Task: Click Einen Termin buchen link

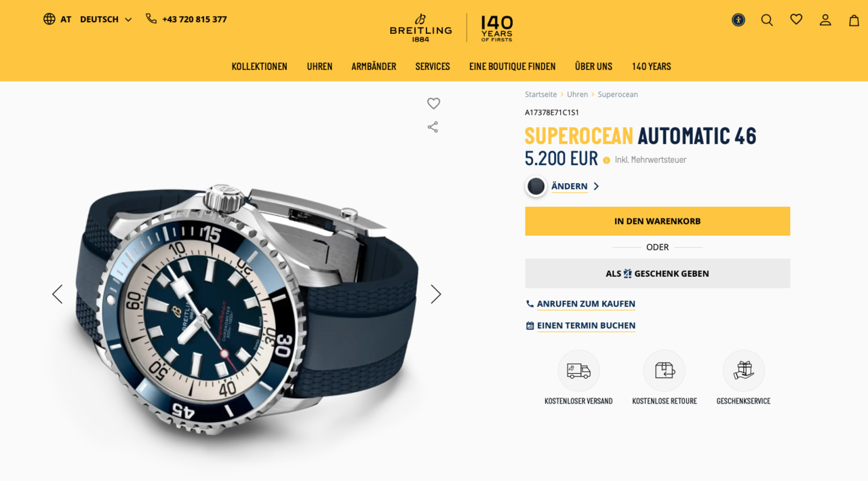Action: [586, 326]
